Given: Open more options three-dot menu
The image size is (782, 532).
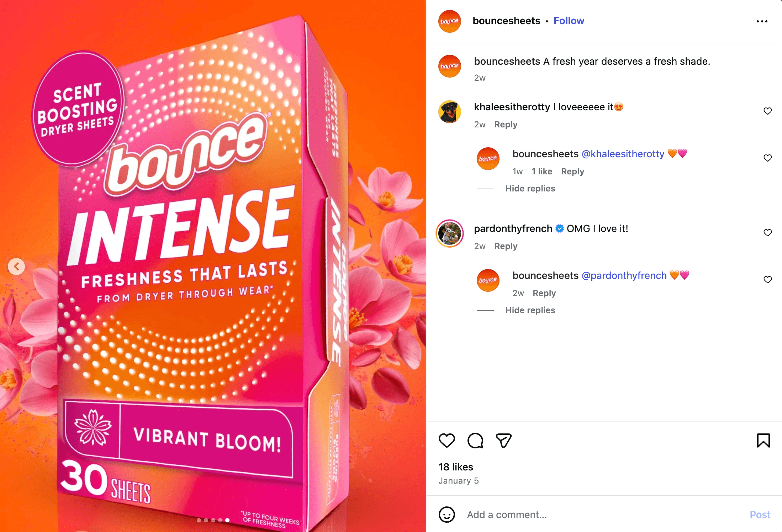Looking at the screenshot, I should pos(762,21).
